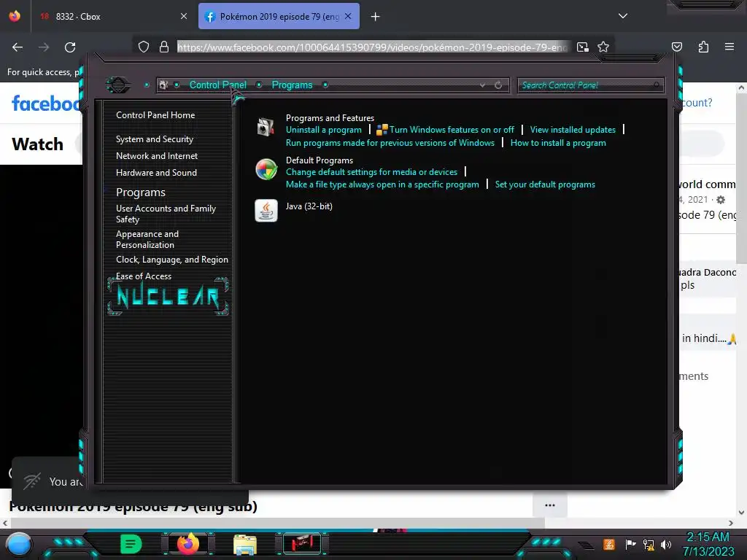The image size is (747, 560).
Task: Open Hardware and Sound category
Action: pos(156,172)
